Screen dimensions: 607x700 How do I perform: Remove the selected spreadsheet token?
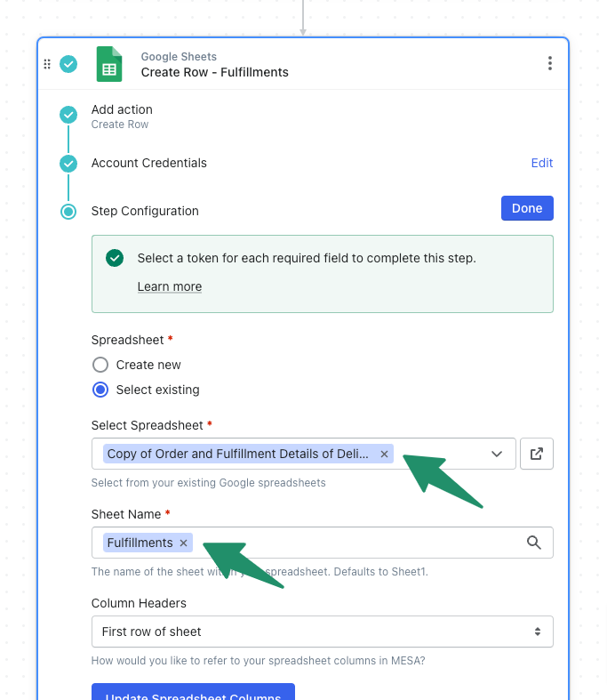pyautogui.click(x=384, y=454)
